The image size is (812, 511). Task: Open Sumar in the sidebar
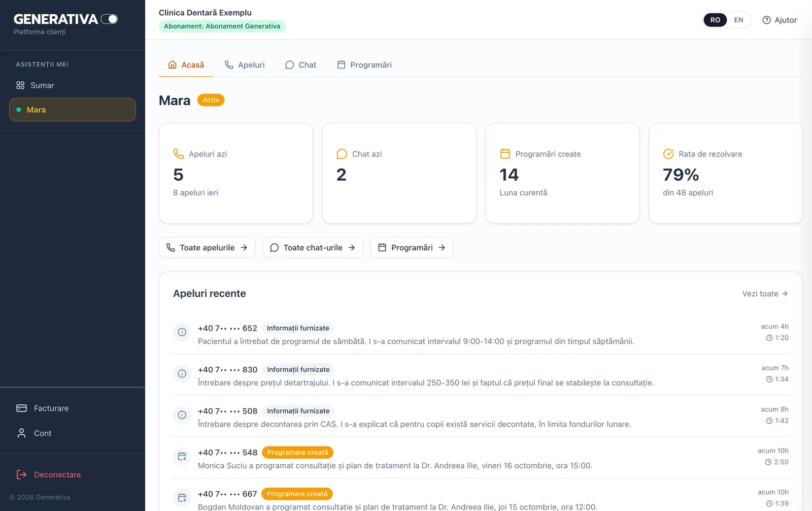[73, 85]
